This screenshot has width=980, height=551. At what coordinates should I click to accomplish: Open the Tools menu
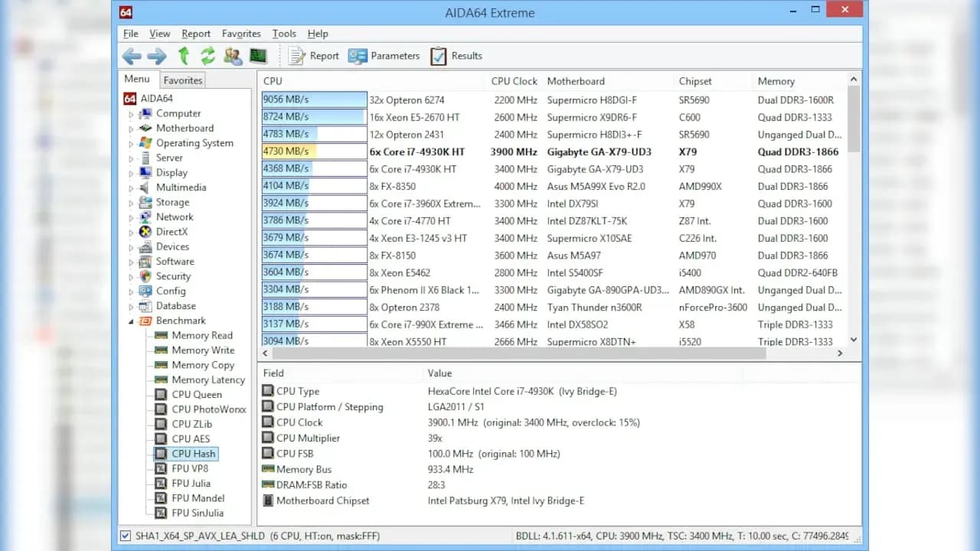coord(284,34)
